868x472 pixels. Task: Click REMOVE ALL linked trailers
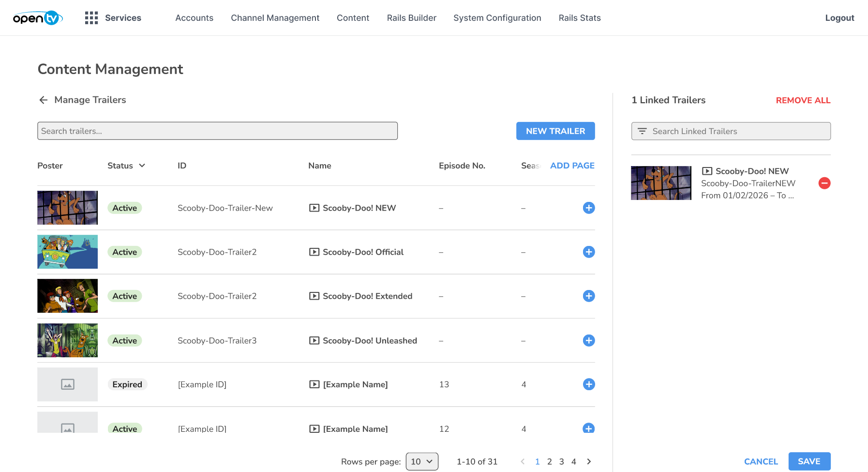click(803, 100)
